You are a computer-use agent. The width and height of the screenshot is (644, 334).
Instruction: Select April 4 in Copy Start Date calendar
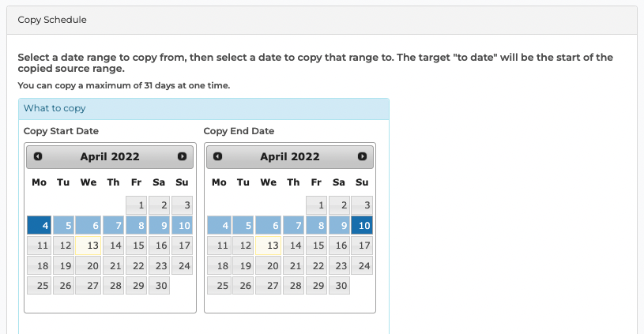coord(39,225)
